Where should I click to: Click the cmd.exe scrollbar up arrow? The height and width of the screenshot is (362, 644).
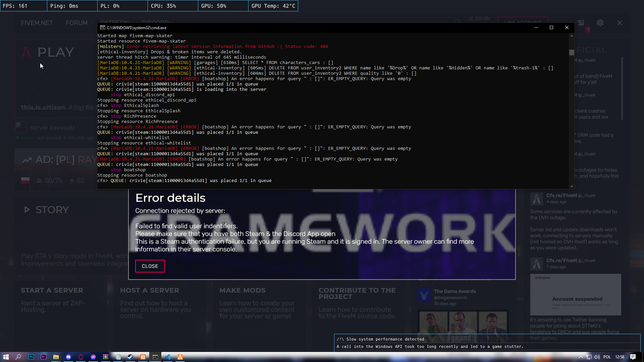tap(572, 36)
